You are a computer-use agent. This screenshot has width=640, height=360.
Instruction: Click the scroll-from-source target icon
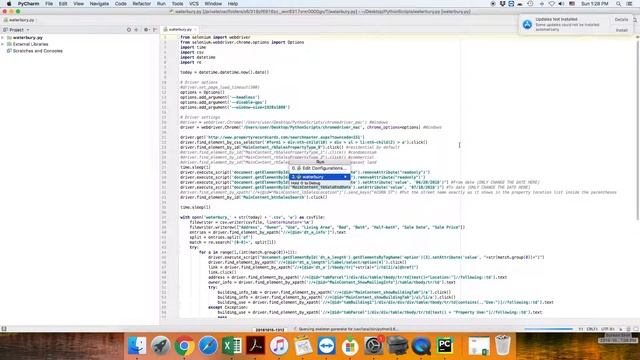click(x=129, y=30)
